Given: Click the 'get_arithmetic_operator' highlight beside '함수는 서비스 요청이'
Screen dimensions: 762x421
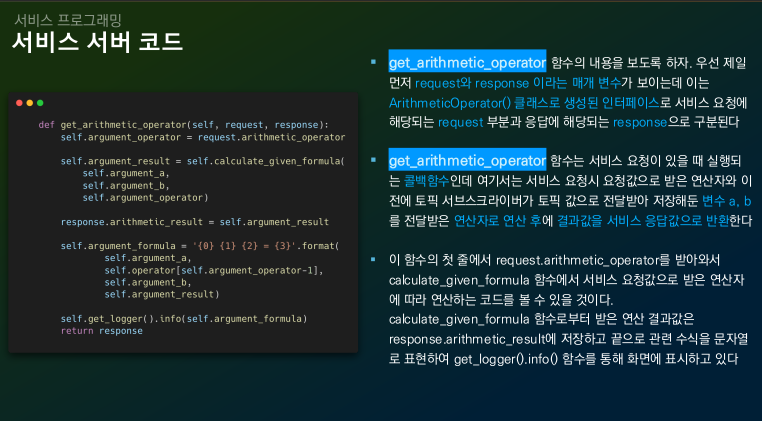Looking at the screenshot, I should 467,160.
